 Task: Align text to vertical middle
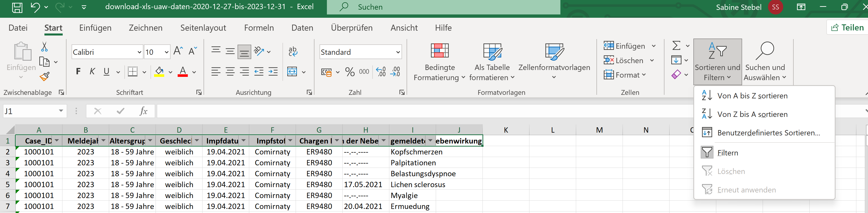[x=230, y=51]
